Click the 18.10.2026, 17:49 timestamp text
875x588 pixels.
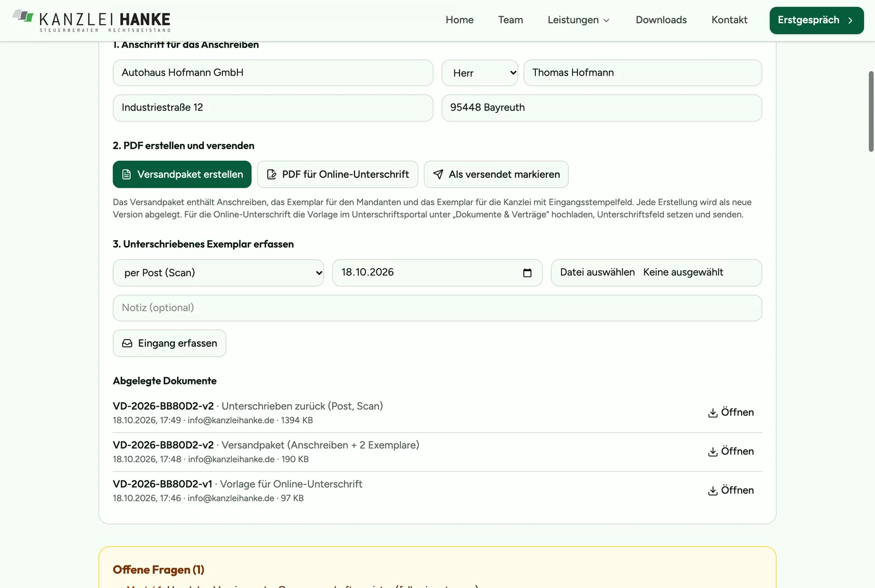click(x=147, y=421)
